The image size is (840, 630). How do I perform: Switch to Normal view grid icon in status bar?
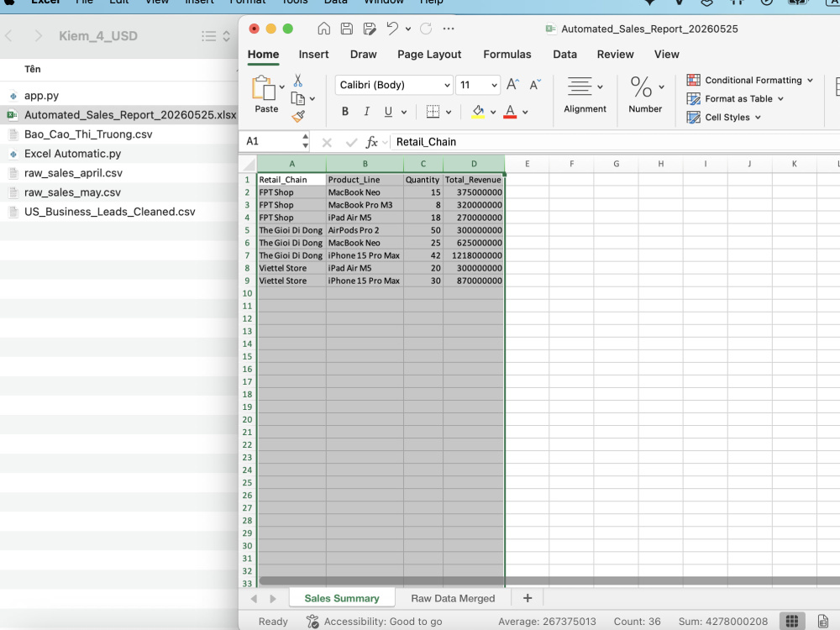coord(792,622)
